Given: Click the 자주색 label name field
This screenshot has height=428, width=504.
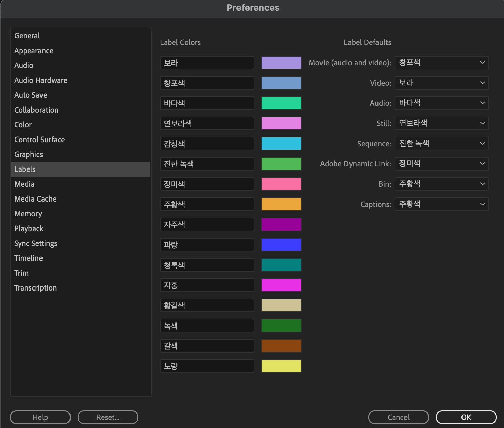Looking at the screenshot, I should 207,224.
